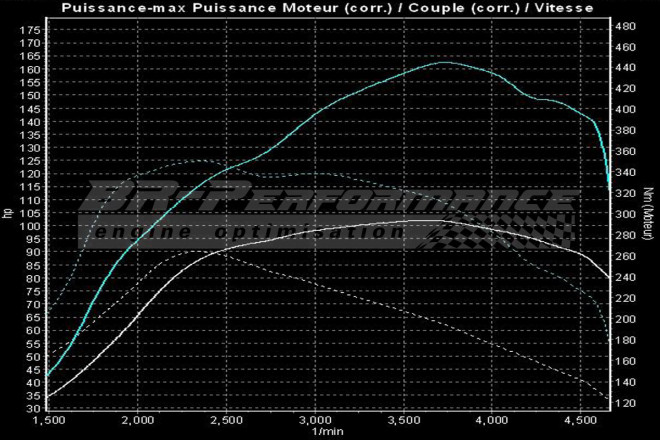
Task: Click the 480 value on the Nm axis
Action: [628, 26]
